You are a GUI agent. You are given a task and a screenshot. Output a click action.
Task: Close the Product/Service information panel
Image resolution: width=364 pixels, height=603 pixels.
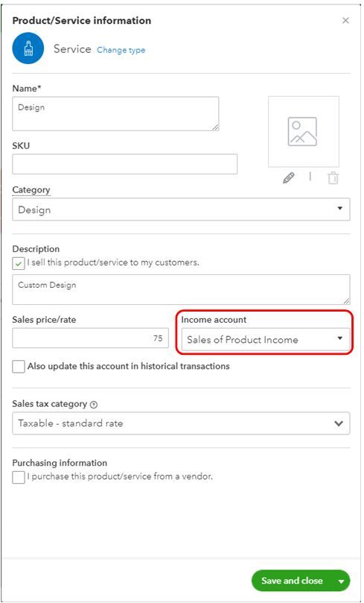pos(345,21)
